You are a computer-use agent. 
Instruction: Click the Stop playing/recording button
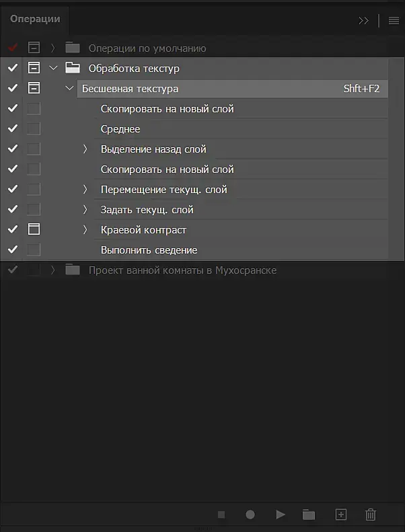(221, 515)
